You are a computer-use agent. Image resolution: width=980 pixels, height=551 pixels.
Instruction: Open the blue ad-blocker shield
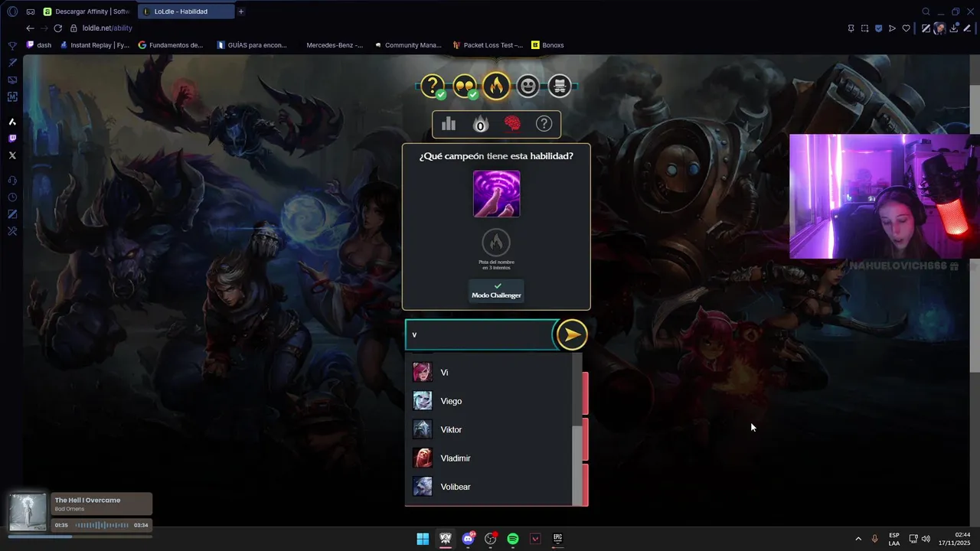pos(878,28)
